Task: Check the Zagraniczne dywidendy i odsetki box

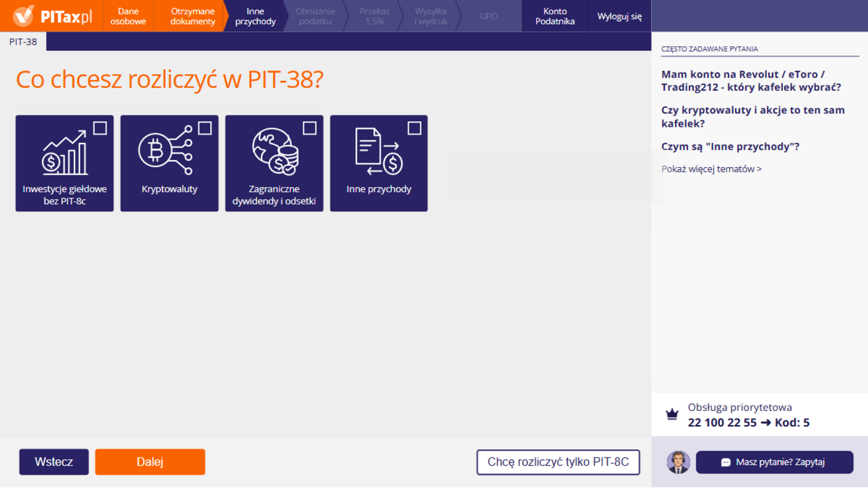Action: click(x=309, y=128)
